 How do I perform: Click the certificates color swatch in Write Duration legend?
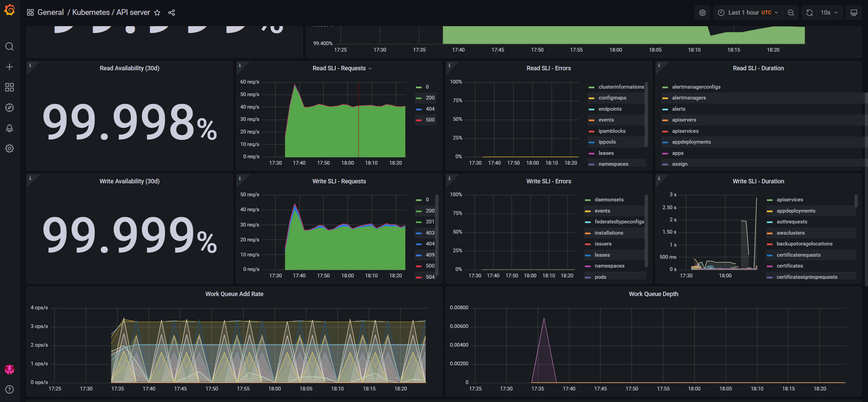tap(770, 266)
